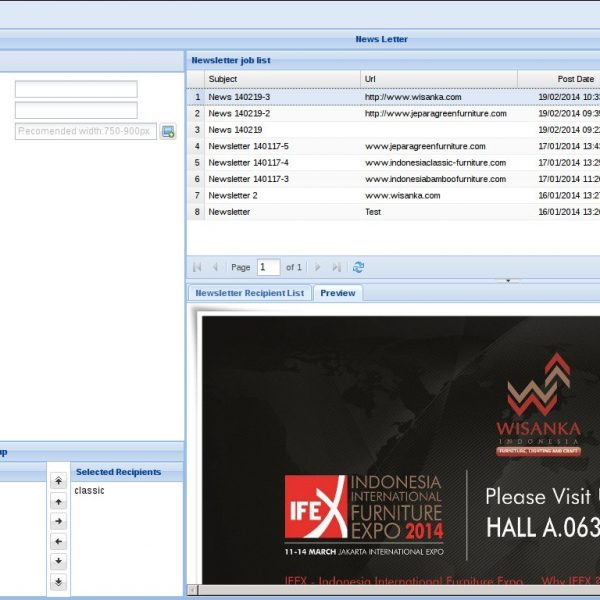Viewport: 600px width, 600px height.
Task: Click url http://www.wisanka.com cell
Action: pyautogui.click(x=439, y=97)
